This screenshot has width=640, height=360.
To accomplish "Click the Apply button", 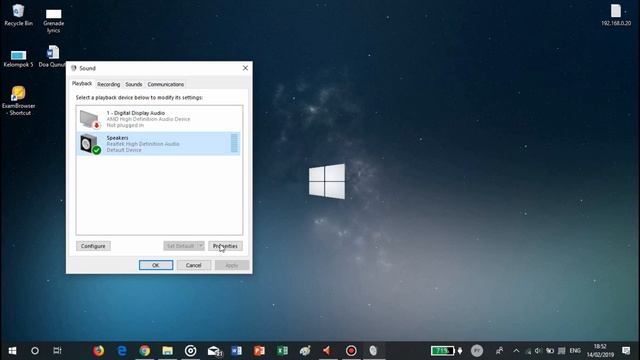I will (231, 265).
